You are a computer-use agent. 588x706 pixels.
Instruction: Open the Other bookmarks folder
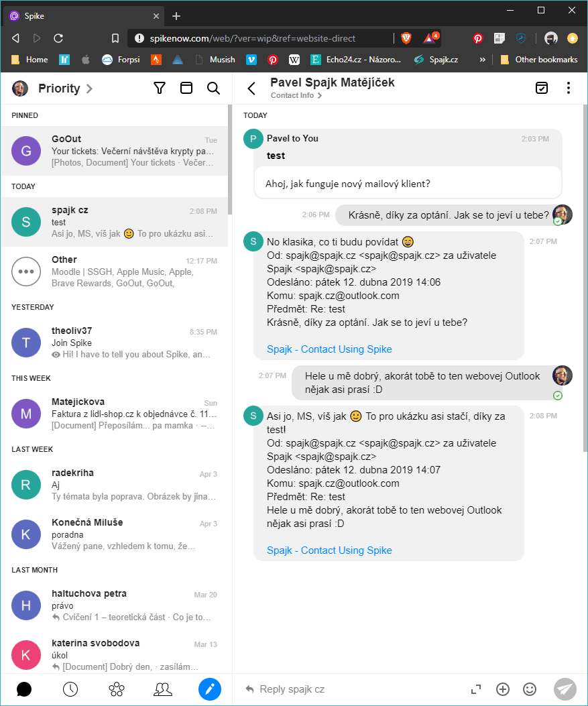[539, 60]
